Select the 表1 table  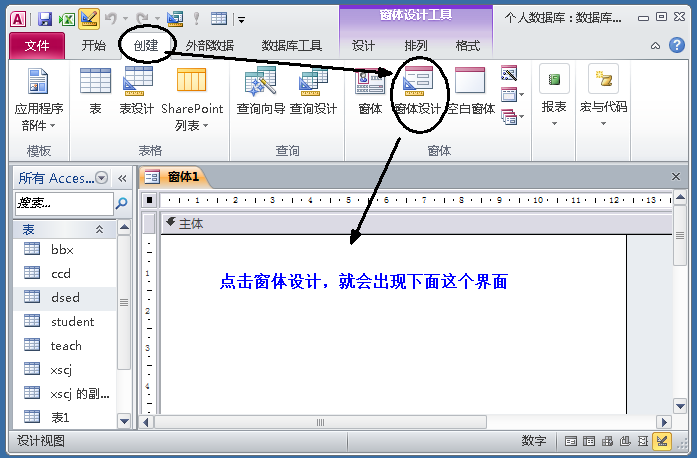[x=65, y=417]
